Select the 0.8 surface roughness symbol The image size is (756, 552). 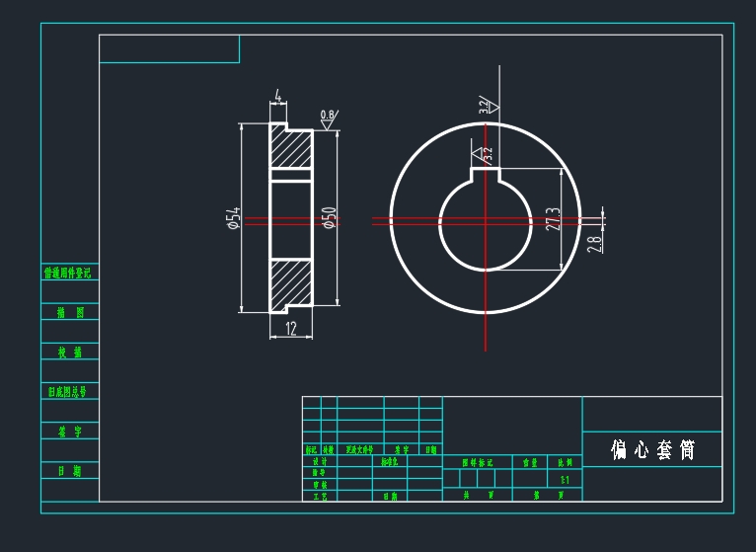tap(328, 119)
